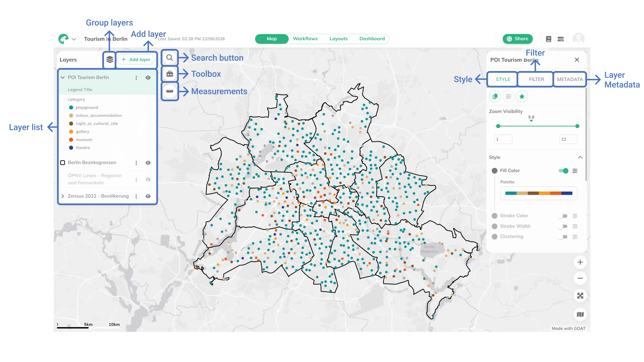Enable the Stroke Color toggle
644x362 pixels.
click(563, 216)
